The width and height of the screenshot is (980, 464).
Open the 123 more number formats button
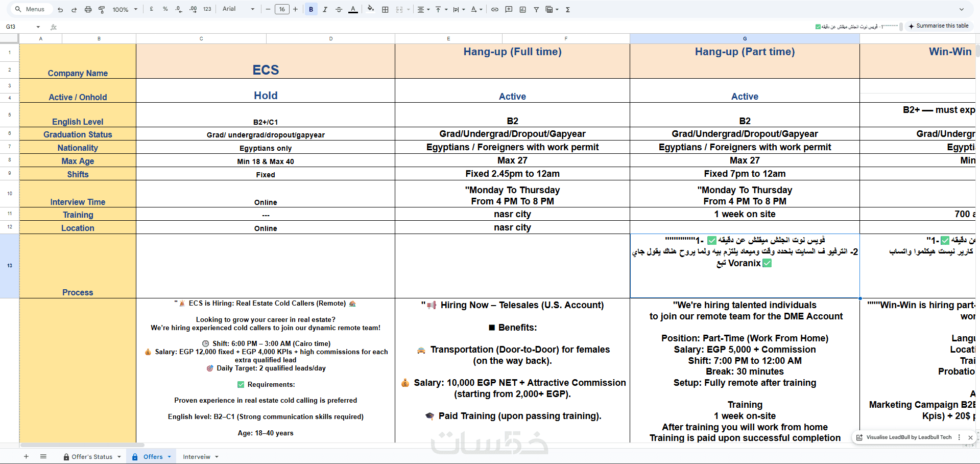(x=207, y=9)
